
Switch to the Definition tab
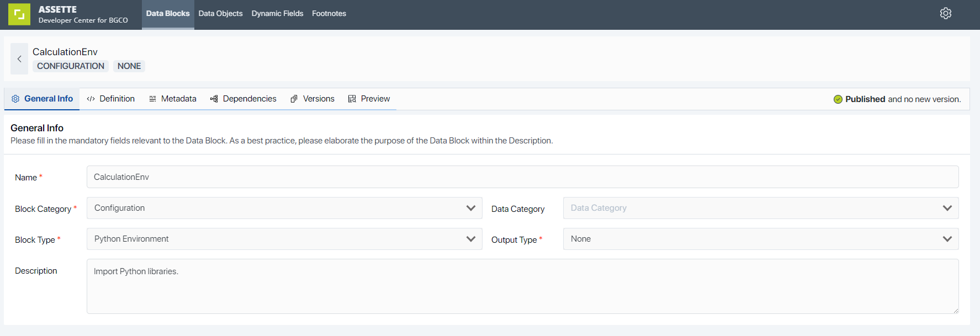[x=110, y=99]
